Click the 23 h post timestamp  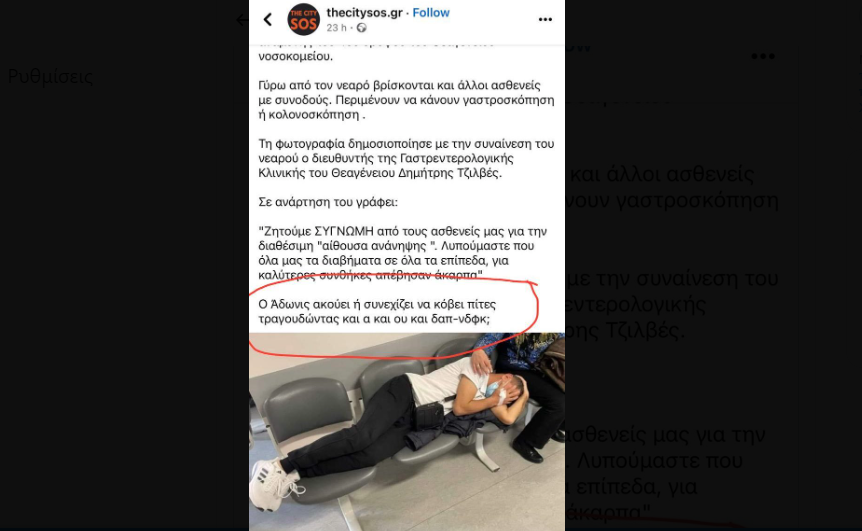(336, 28)
